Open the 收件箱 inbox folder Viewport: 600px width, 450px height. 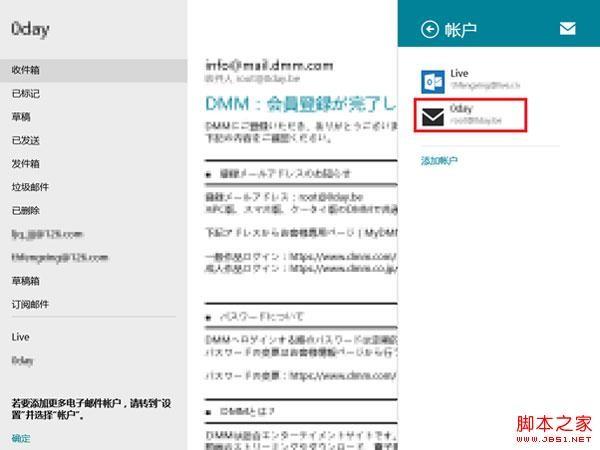[x=94, y=70]
